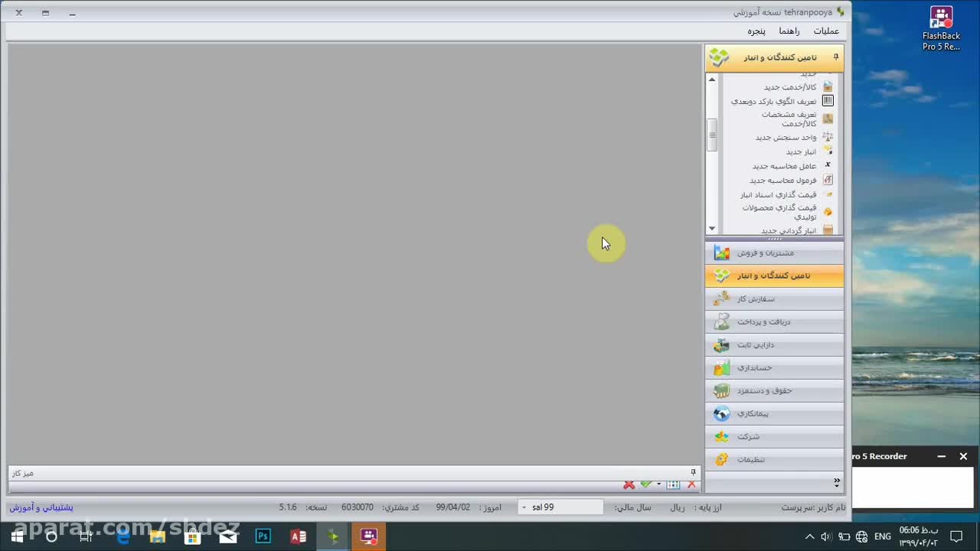Select انبار جدید text item
The image size is (980, 551).
coord(801,152)
